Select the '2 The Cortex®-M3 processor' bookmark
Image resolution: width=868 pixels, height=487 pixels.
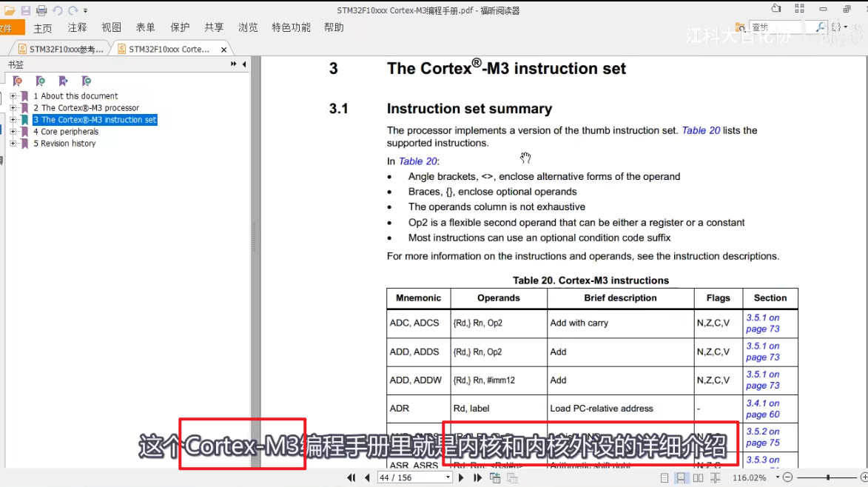[x=86, y=108]
